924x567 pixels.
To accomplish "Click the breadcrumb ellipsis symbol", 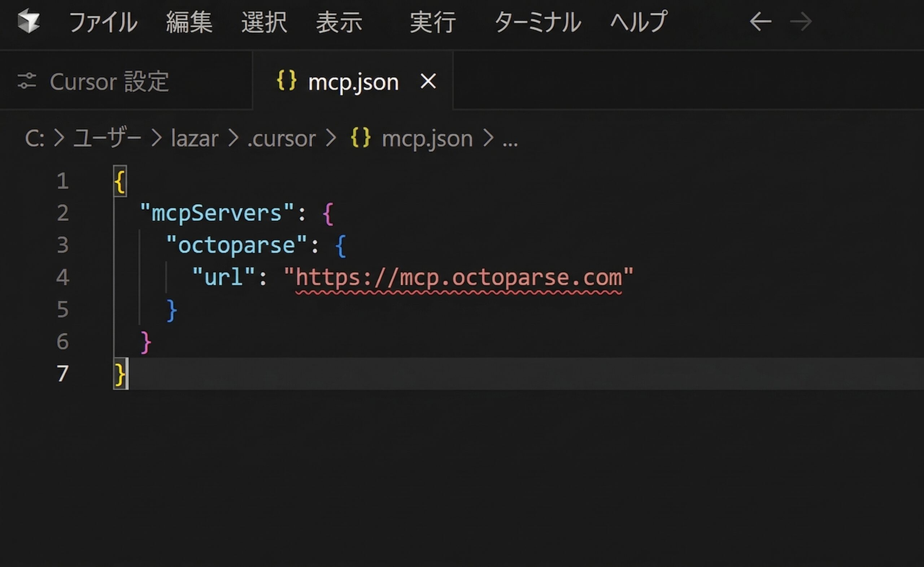I will pyautogui.click(x=510, y=144).
